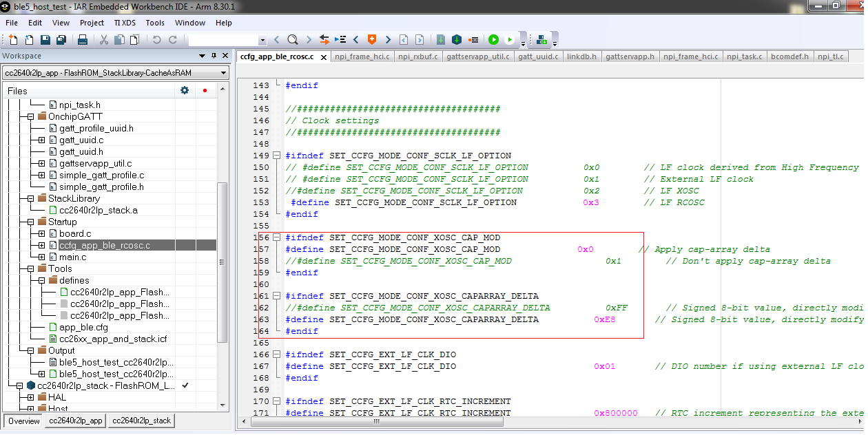Click the Copy toolbar icon

(118, 40)
